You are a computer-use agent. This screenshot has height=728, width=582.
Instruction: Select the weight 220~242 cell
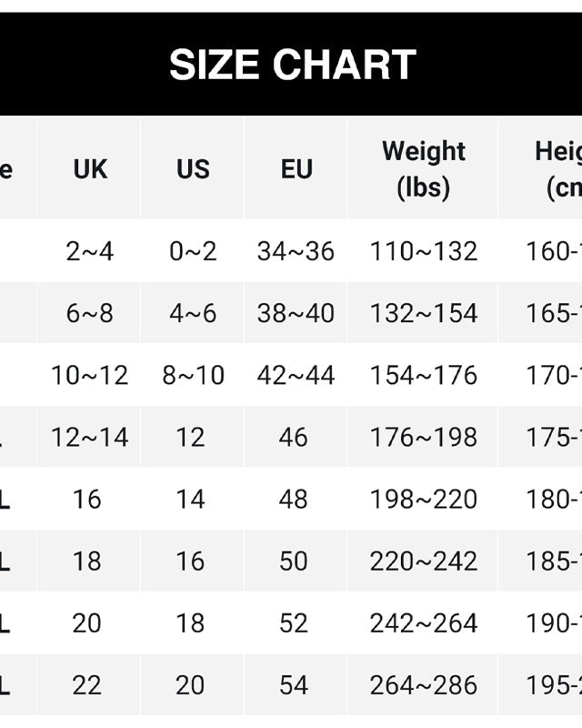[x=423, y=561]
